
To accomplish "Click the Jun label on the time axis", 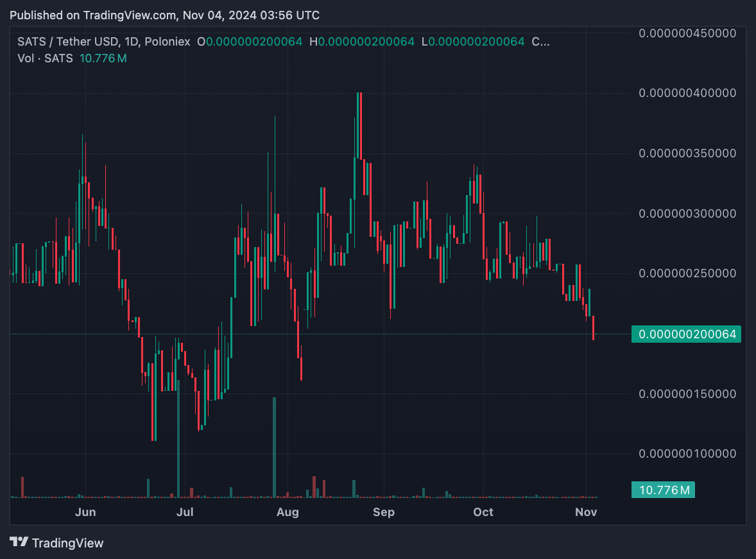I will pyautogui.click(x=85, y=512).
